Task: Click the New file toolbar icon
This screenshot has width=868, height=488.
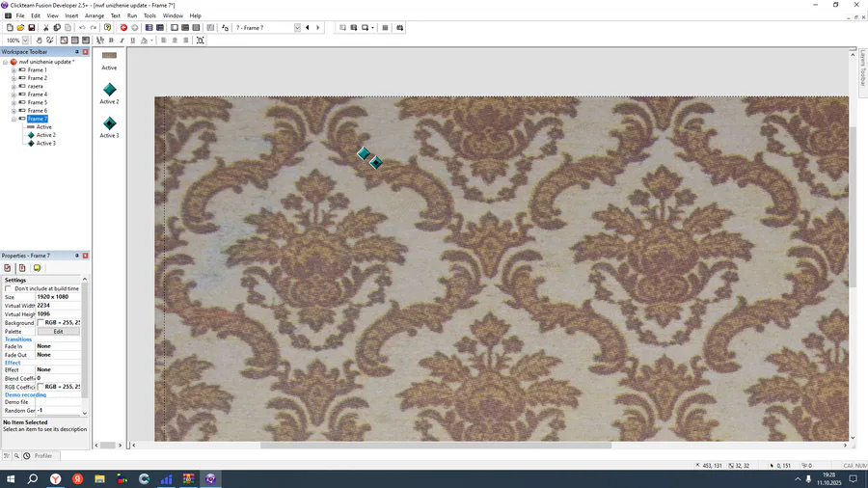Action: (10, 28)
